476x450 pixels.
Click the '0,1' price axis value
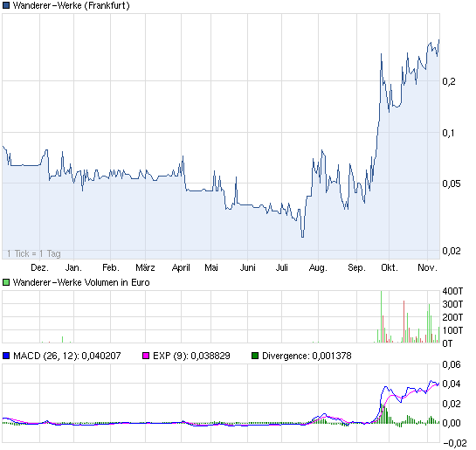coord(449,133)
